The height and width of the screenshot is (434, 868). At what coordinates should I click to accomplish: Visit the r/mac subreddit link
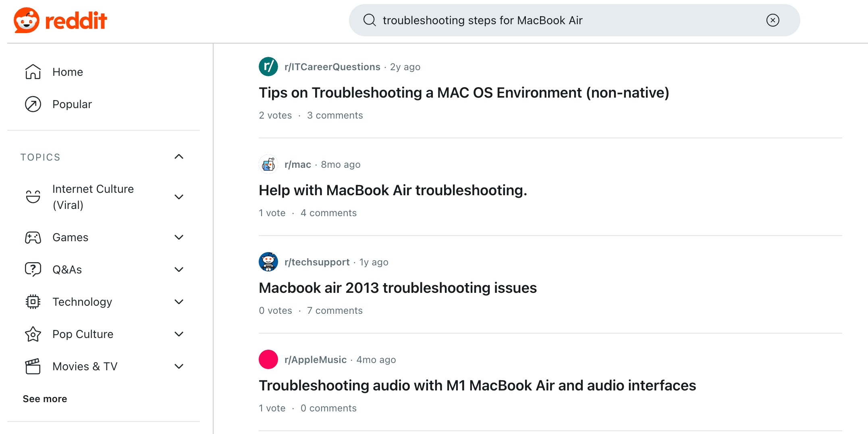[x=298, y=165]
